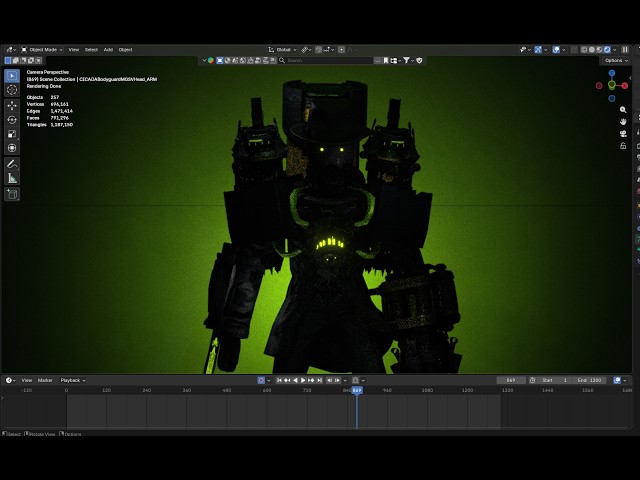Click the current frame field 869
This screenshot has width=640, height=480.
click(511, 380)
